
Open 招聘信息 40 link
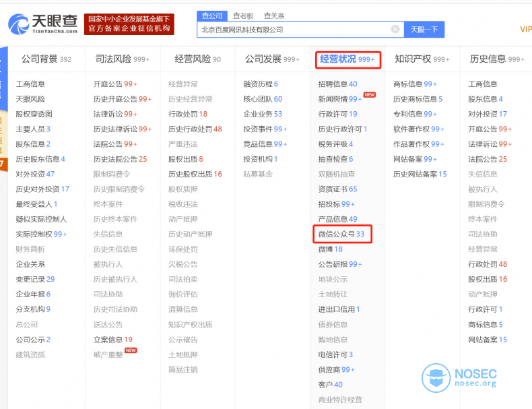pyautogui.click(x=338, y=84)
